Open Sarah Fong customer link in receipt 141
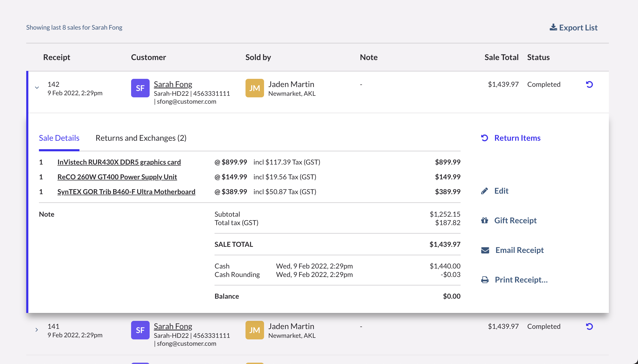The width and height of the screenshot is (638, 364). pos(173,326)
